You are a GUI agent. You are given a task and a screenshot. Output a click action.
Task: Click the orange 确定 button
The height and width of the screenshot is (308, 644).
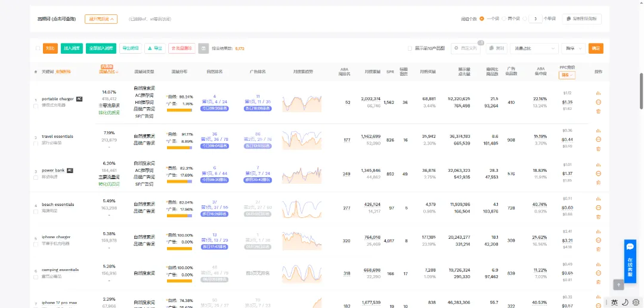tap(596, 48)
